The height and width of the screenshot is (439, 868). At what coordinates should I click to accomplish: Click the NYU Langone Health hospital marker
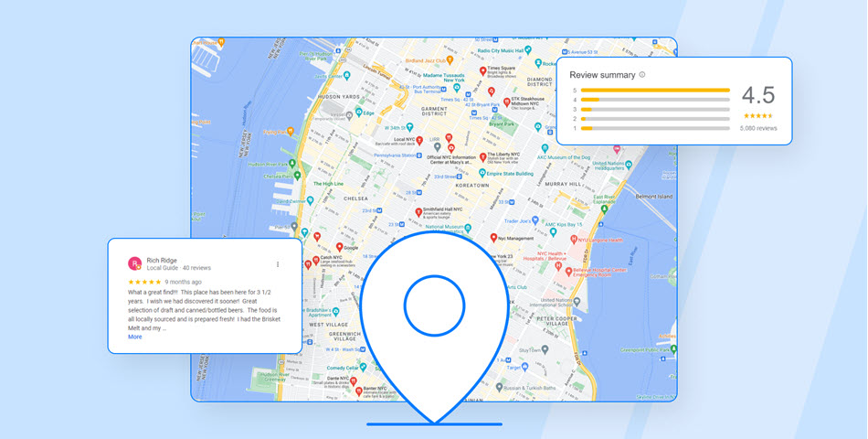[574, 240]
